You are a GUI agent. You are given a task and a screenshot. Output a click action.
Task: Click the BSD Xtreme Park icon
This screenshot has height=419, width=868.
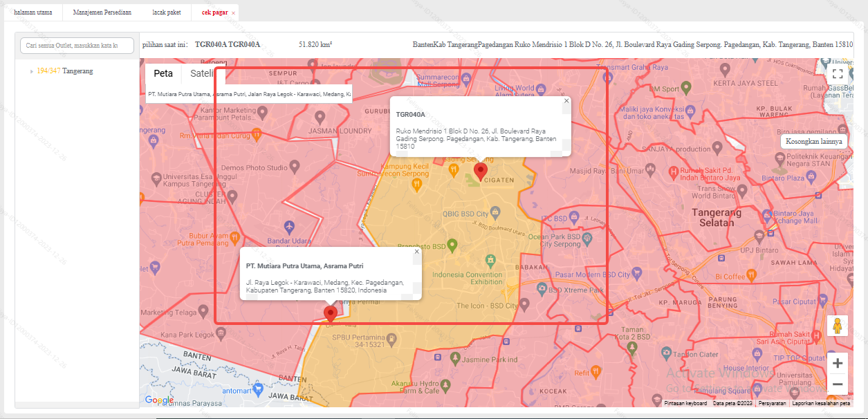point(542,290)
